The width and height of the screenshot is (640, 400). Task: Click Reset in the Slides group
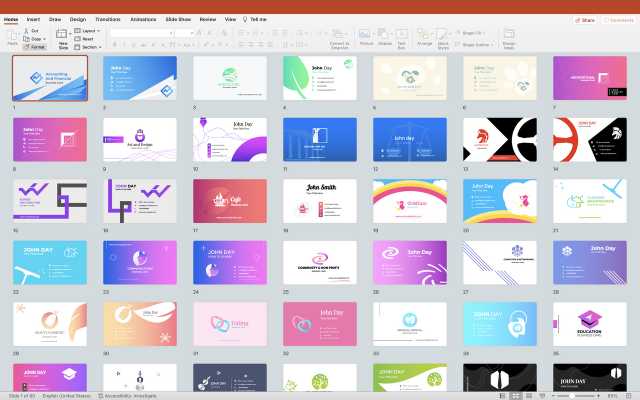coord(87,39)
